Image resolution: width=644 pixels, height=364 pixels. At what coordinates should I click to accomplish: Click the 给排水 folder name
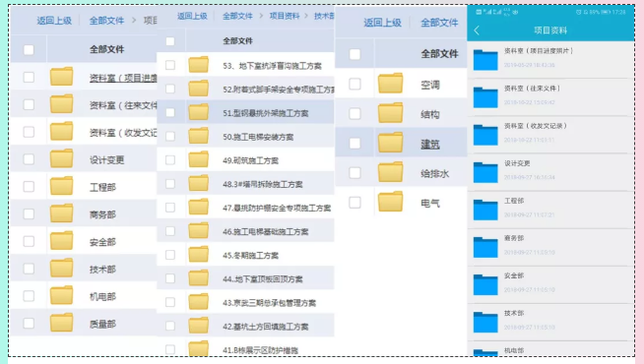pos(435,173)
